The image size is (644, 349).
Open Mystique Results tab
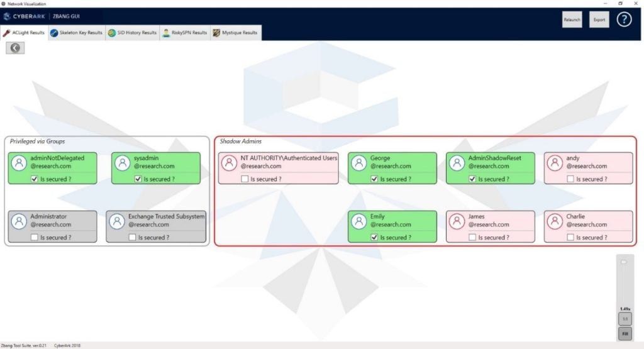point(236,33)
